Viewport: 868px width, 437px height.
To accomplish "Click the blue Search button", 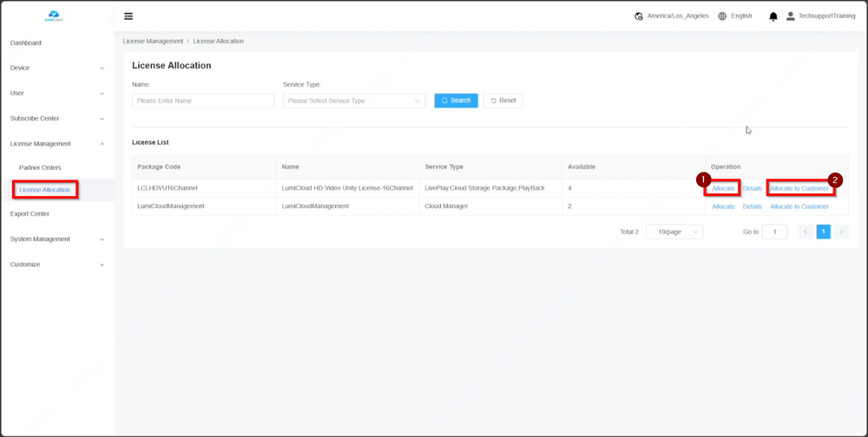I will click(x=456, y=101).
